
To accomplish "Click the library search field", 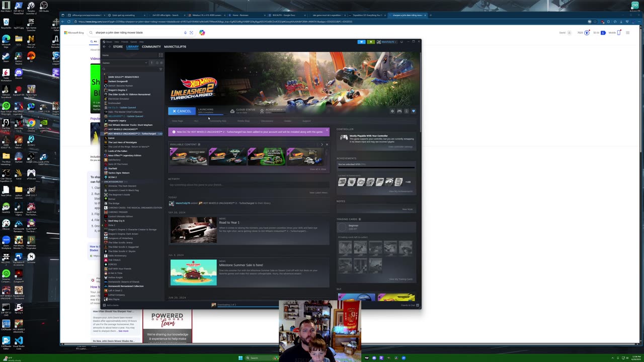I will [x=129, y=69].
